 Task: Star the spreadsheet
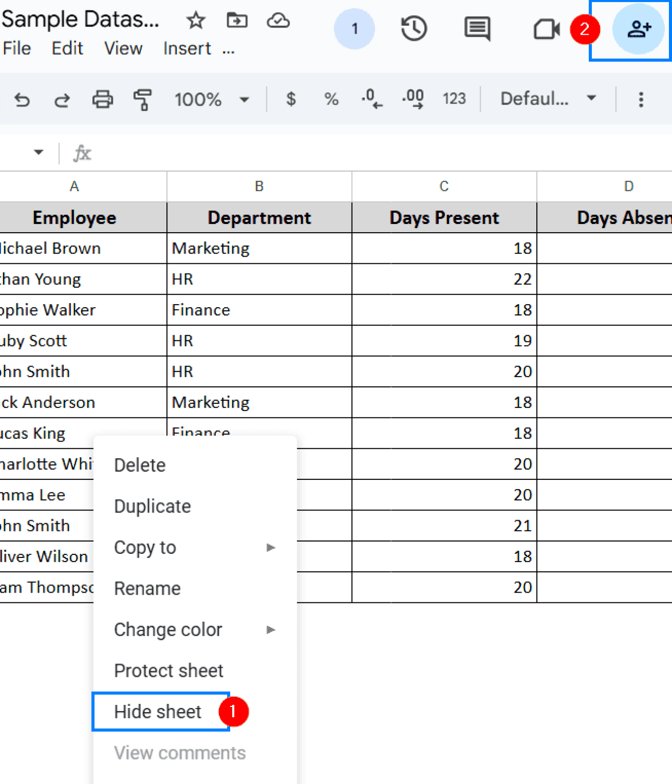coord(195,21)
